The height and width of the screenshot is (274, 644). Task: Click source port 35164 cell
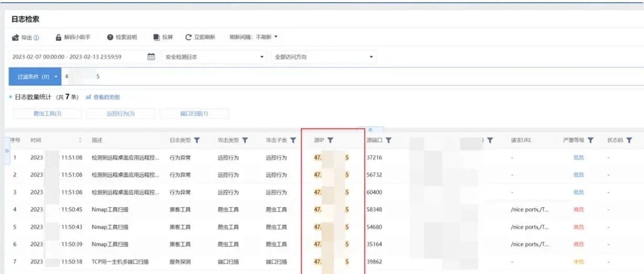(x=375, y=244)
